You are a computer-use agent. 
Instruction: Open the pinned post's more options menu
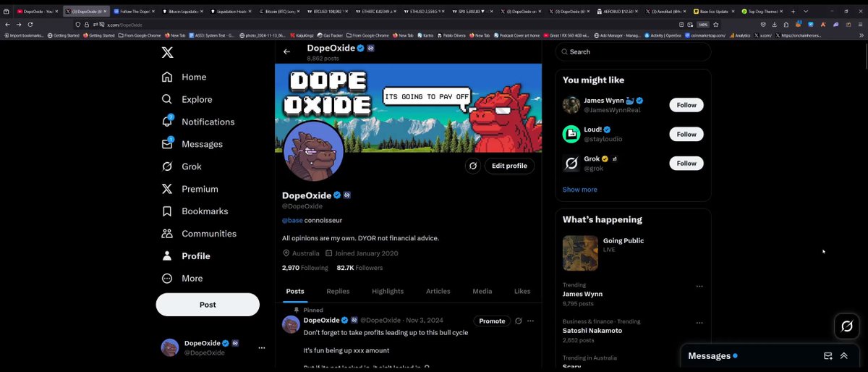coord(531,321)
